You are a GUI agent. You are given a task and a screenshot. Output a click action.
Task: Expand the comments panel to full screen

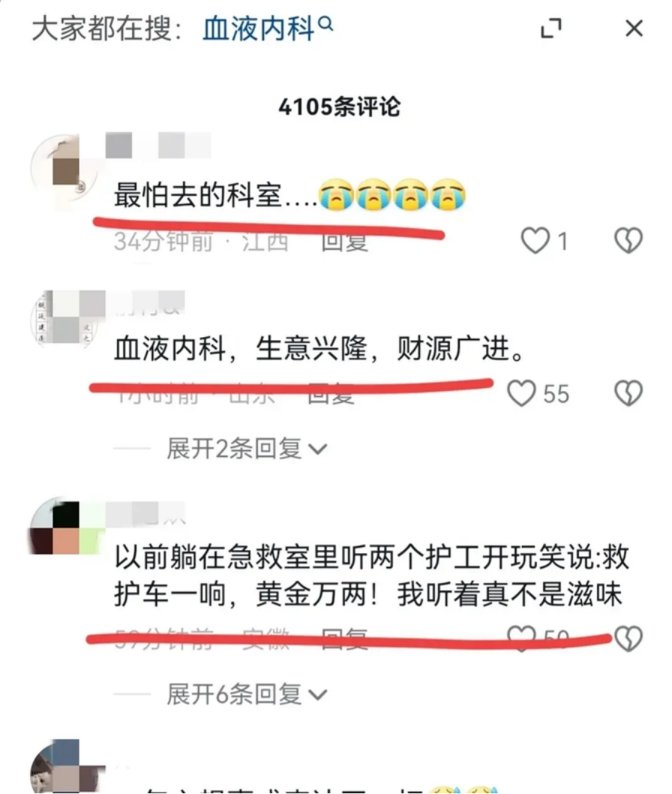[x=551, y=29]
